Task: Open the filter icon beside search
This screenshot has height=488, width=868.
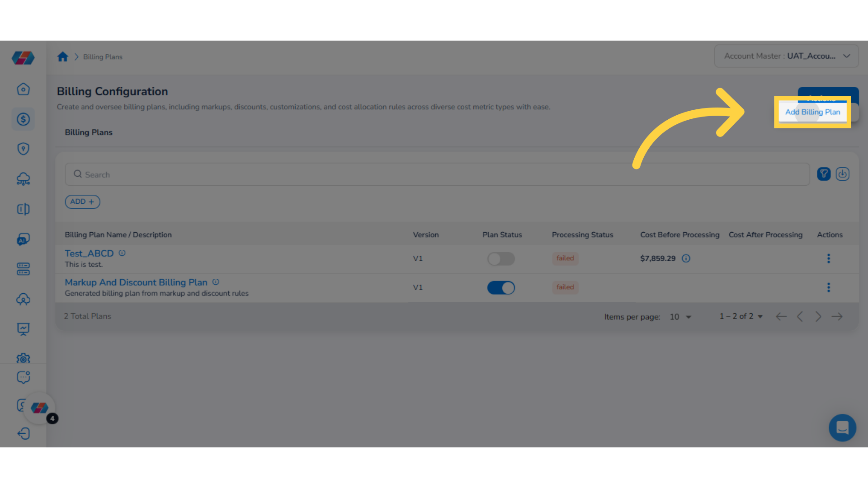Action: point(824,174)
